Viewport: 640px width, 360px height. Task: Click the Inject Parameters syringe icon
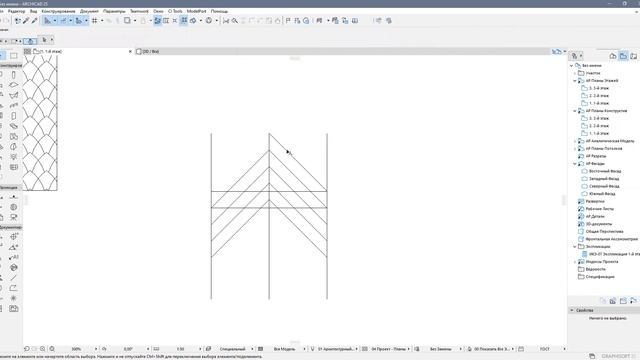pyautogui.click(x=34, y=20)
